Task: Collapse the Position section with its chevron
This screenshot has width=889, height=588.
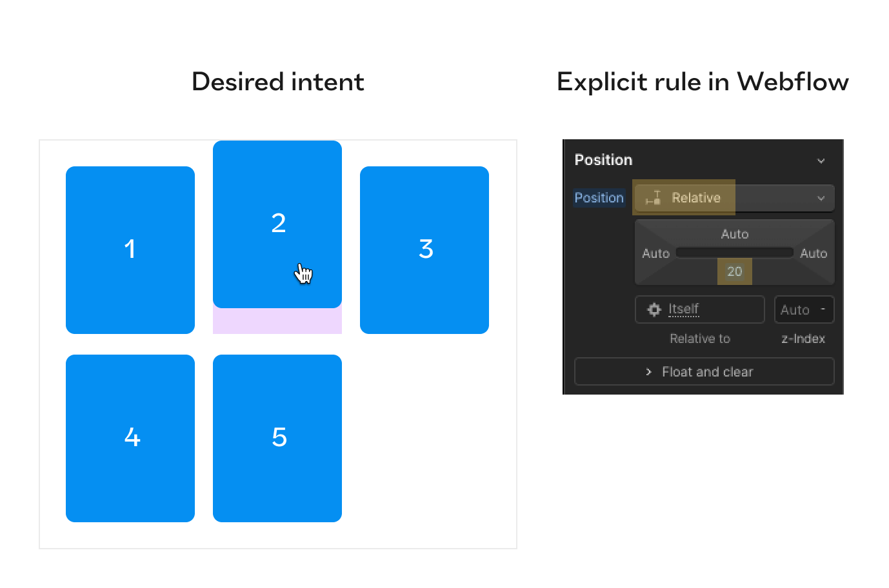Action: 821,161
